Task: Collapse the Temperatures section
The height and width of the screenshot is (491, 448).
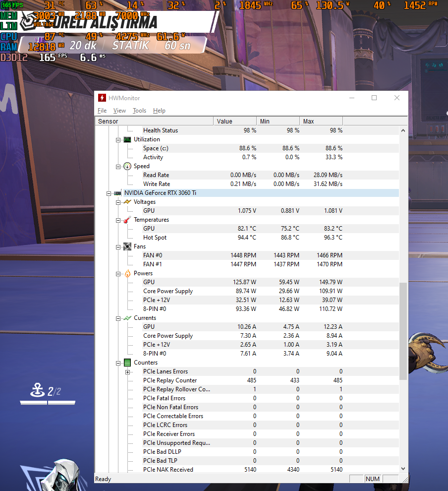Action: pyautogui.click(x=118, y=220)
